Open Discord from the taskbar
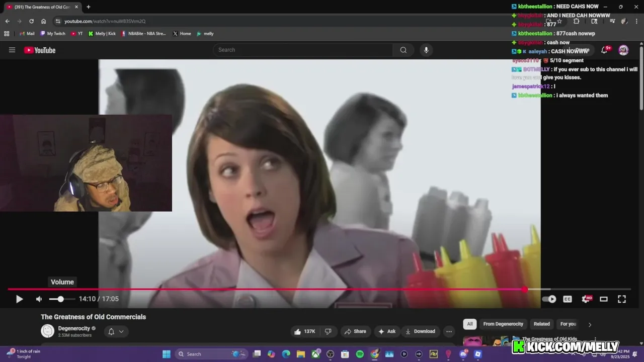 pyautogui.click(x=463, y=354)
